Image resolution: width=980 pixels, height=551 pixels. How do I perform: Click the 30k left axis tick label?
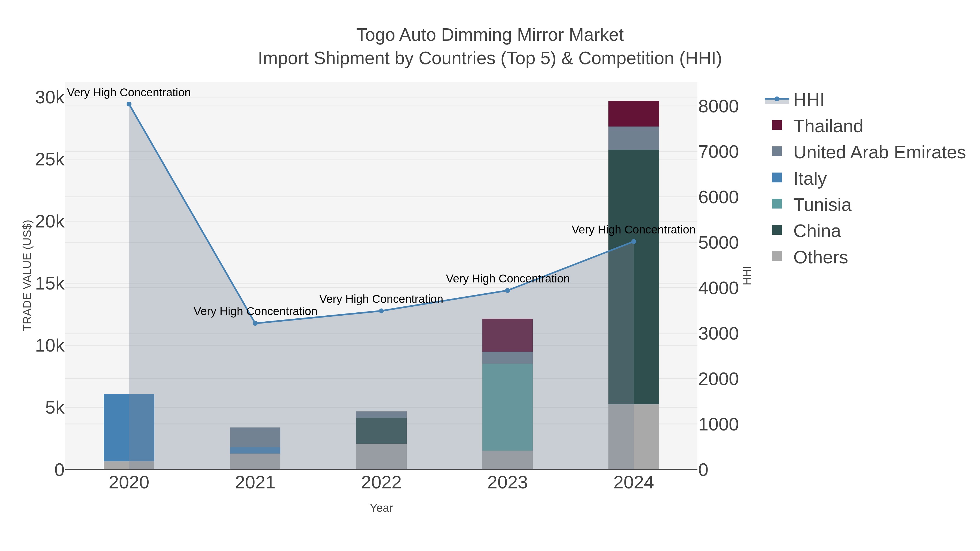tap(50, 98)
